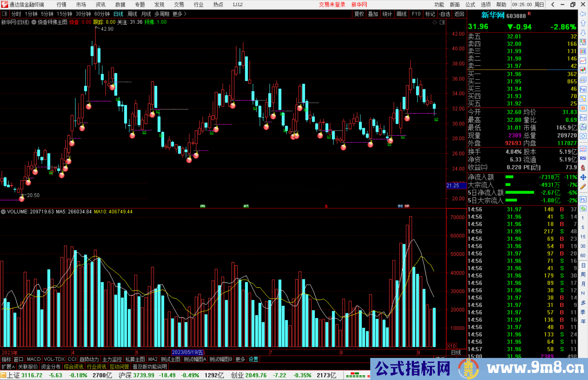Toggle the round button before VOLUME label
The image size is (588, 380).
[x=3, y=212]
